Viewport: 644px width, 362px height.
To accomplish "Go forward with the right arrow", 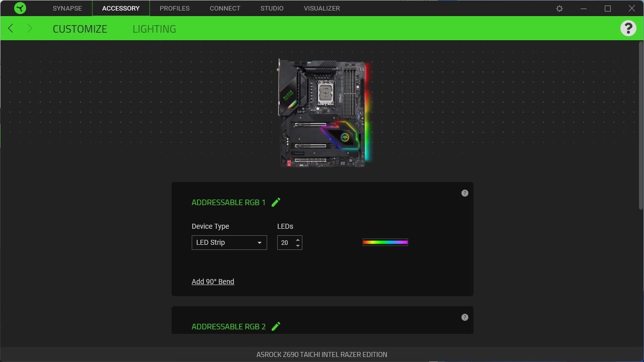I will pos(29,28).
